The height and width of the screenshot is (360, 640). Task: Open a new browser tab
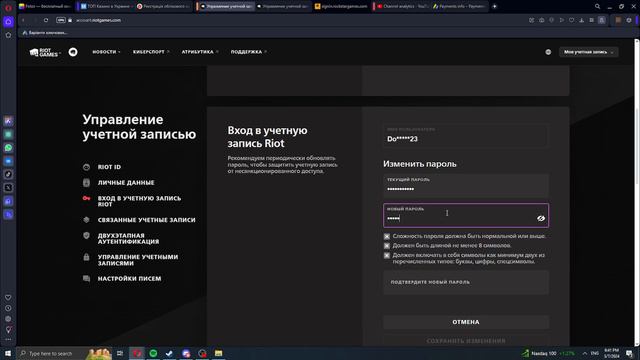point(494,6)
